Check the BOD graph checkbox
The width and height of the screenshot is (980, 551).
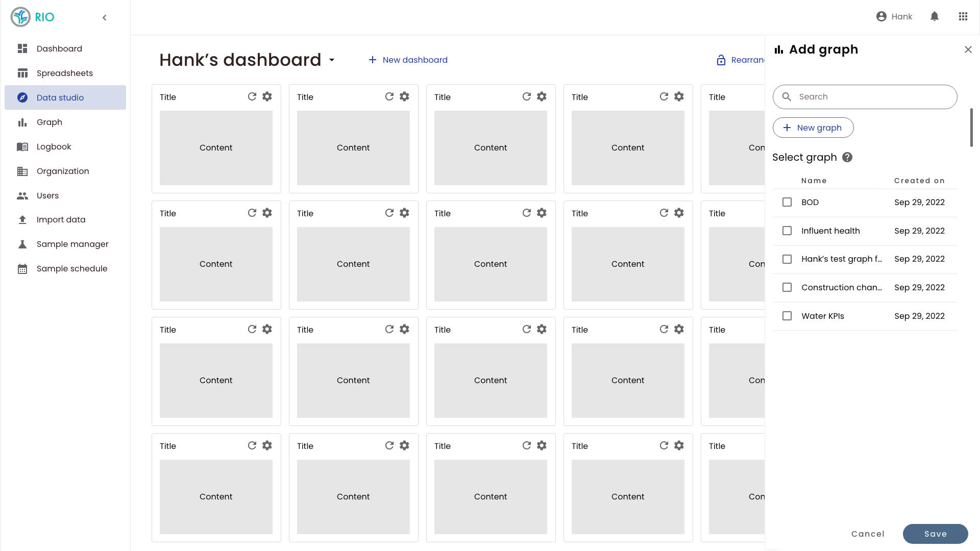(x=787, y=202)
